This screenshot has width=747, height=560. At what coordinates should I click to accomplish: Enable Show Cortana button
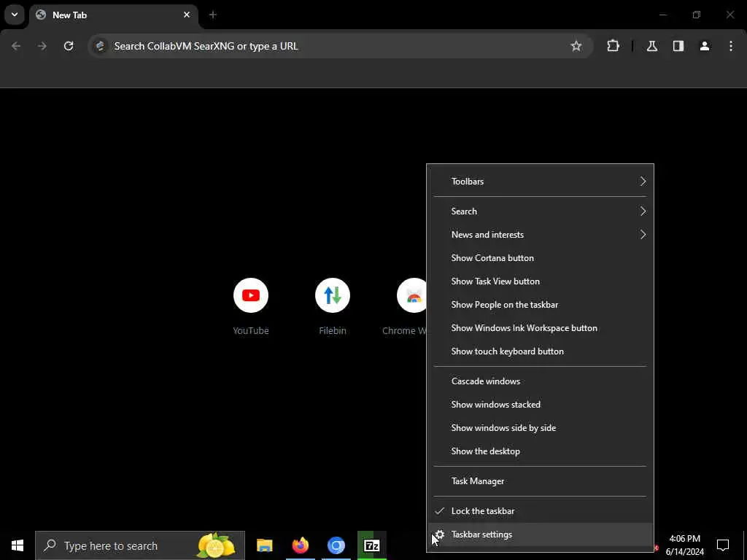(541, 257)
